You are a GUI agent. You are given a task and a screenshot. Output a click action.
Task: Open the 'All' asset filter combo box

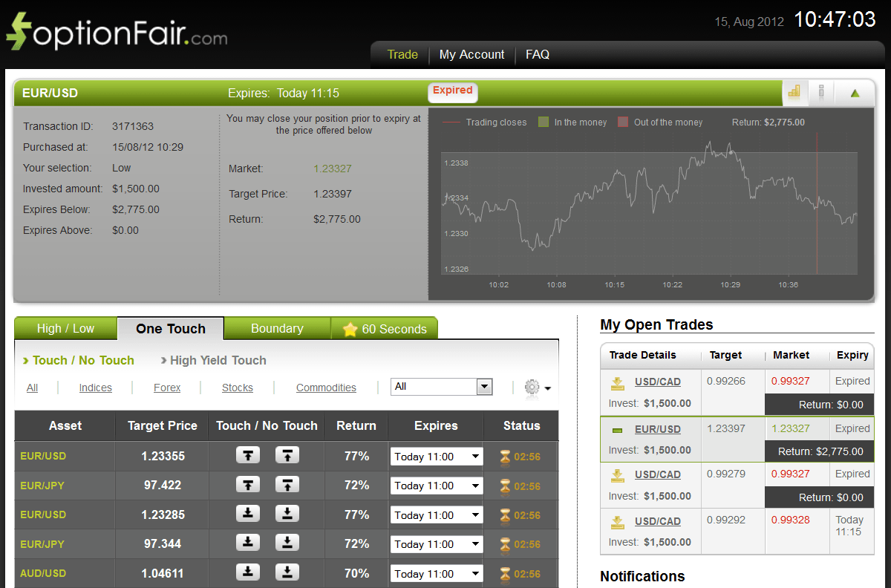tap(442, 387)
